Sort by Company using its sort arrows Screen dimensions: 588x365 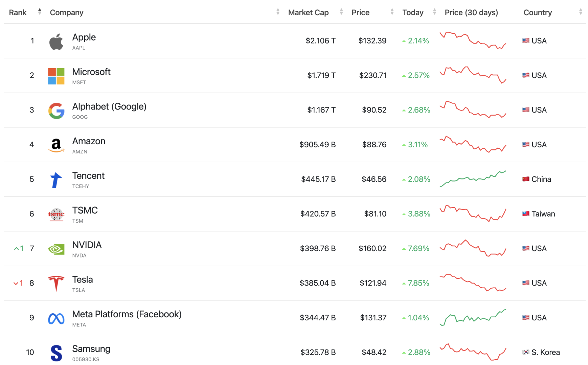[278, 12]
